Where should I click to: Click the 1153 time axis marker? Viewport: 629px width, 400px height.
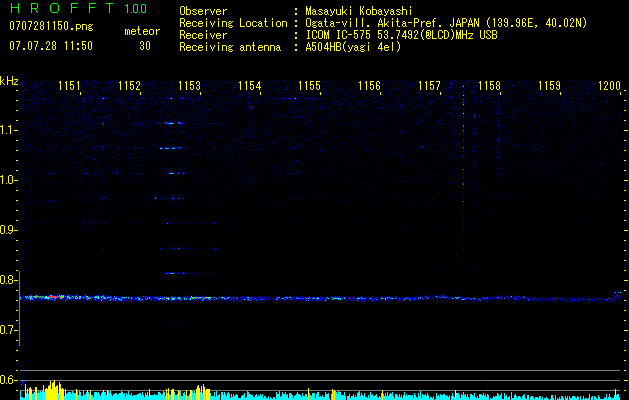pos(189,86)
